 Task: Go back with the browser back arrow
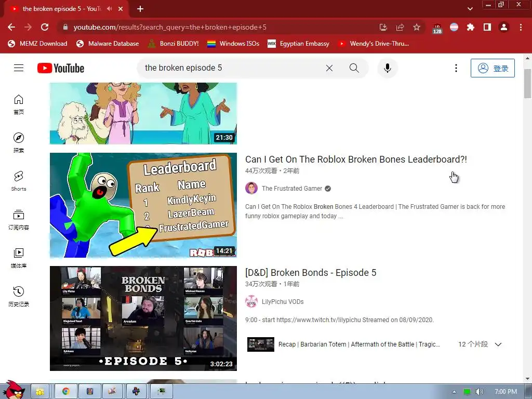point(11,27)
